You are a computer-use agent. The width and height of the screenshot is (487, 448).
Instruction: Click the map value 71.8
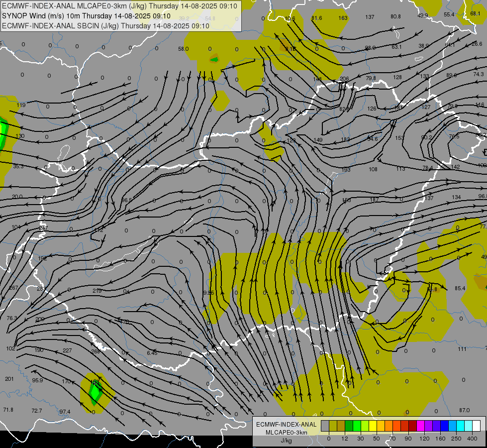tap(8, 410)
